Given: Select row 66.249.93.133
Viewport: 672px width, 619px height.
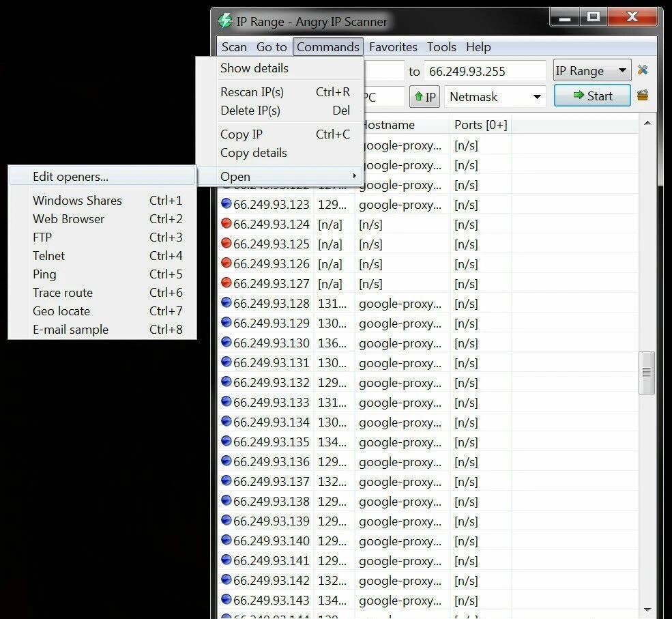Looking at the screenshot, I should (428, 403).
